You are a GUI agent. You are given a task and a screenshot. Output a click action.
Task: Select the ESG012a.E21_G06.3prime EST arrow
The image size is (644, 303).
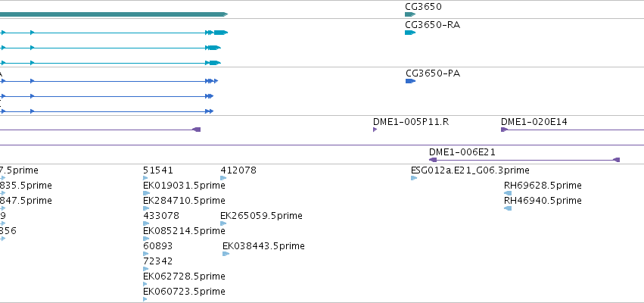pos(414,178)
